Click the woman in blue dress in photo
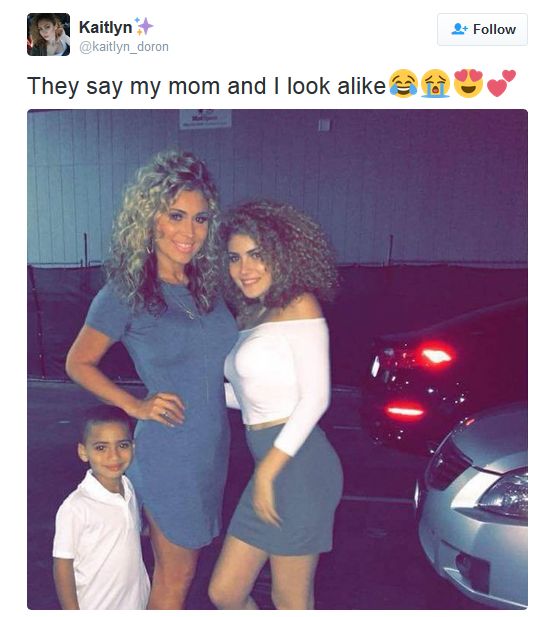This screenshot has height=617, width=555. tap(161, 354)
